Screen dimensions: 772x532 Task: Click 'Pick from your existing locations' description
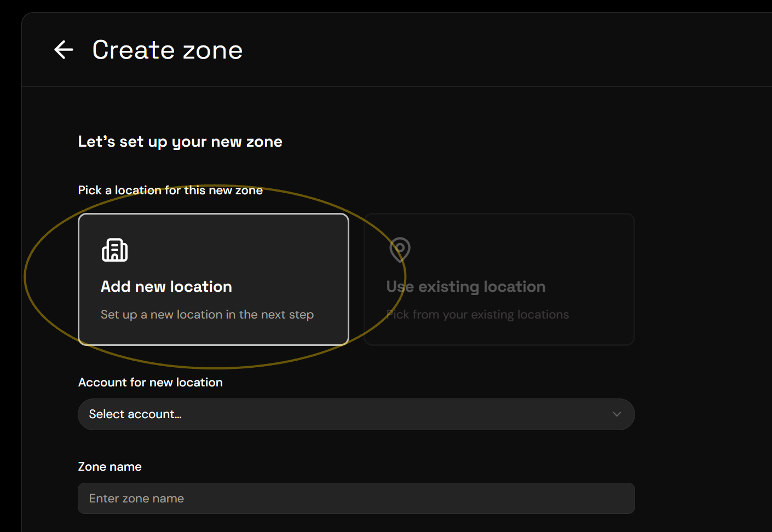point(477,315)
